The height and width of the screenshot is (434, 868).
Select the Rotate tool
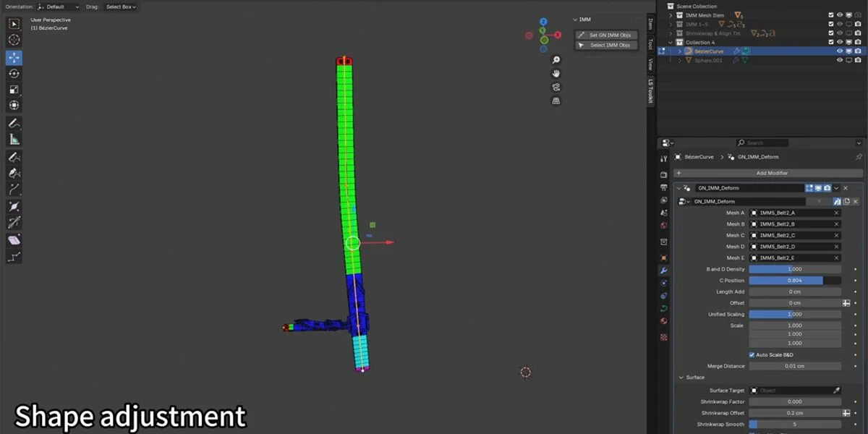[x=13, y=73]
